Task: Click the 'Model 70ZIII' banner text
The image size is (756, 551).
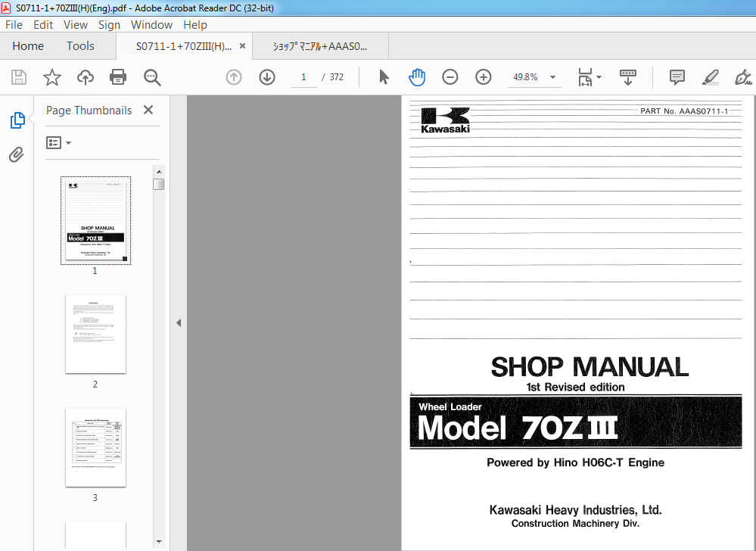Action: pos(518,428)
